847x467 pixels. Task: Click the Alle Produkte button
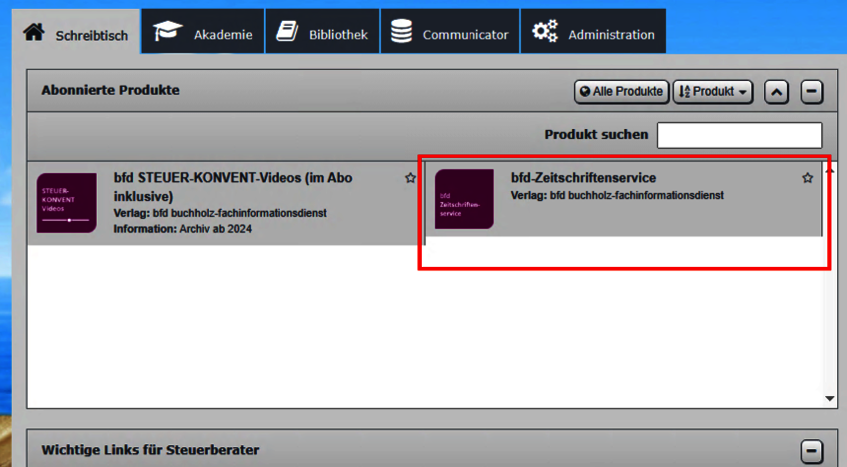point(621,92)
